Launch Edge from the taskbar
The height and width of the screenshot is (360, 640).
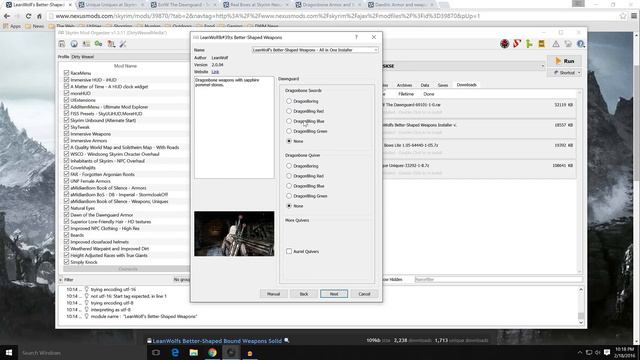[175, 352]
